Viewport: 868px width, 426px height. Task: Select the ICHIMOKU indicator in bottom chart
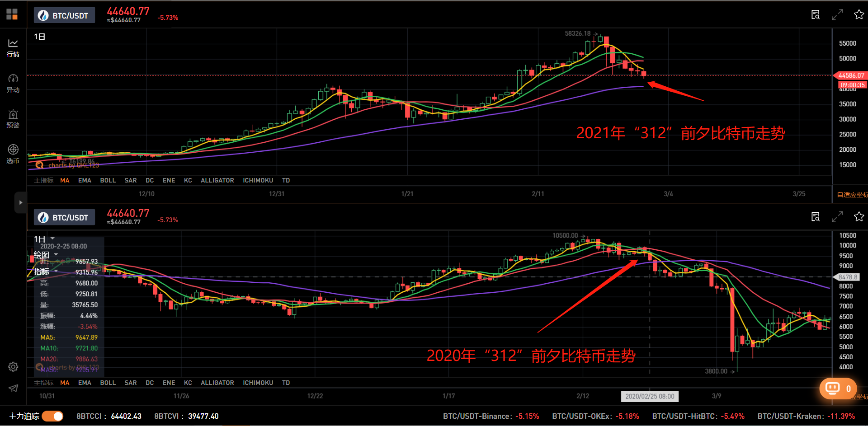point(258,383)
